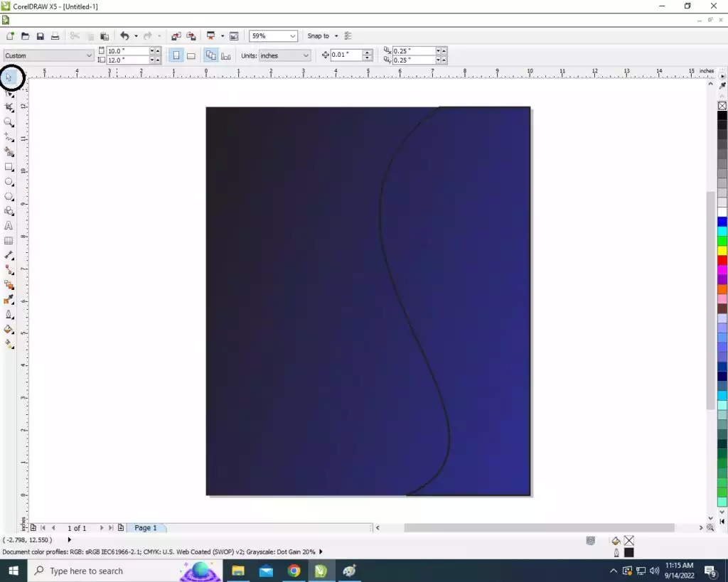Viewport: 728px width, 582px height.
Task: Choose the Rectangle tool
Action: click(x=9, y=167)
